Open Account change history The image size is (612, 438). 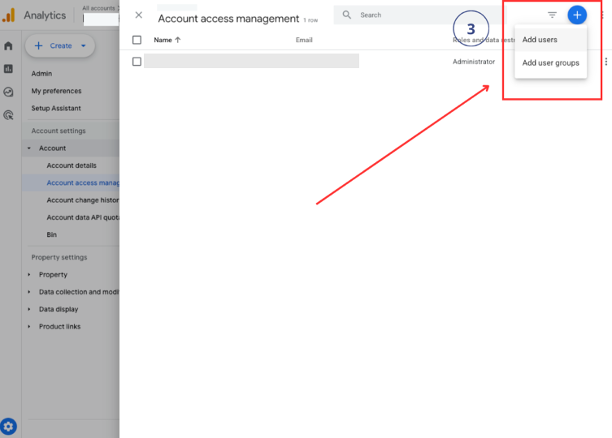(83, 200)
